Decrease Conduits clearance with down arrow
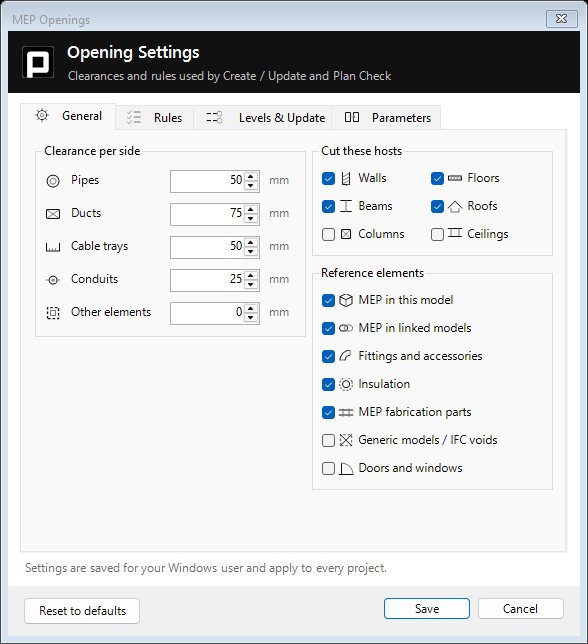Screen dimensions: 588x644 pyautogui.click(x=251, y=285)
